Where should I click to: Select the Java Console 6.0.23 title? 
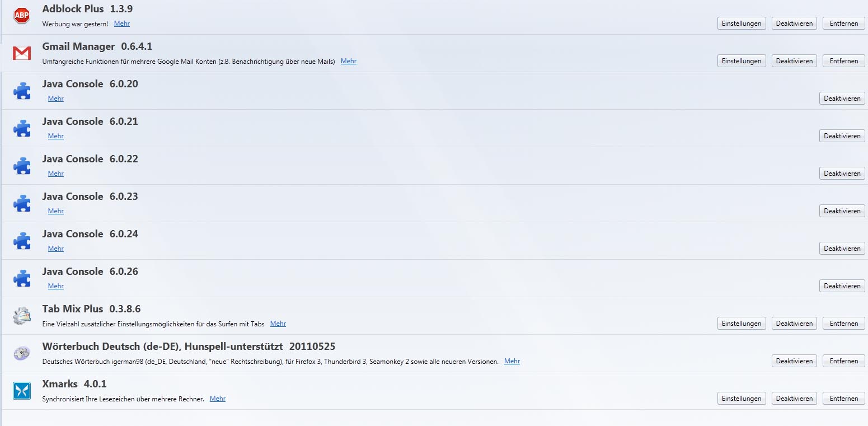point(90,196)
